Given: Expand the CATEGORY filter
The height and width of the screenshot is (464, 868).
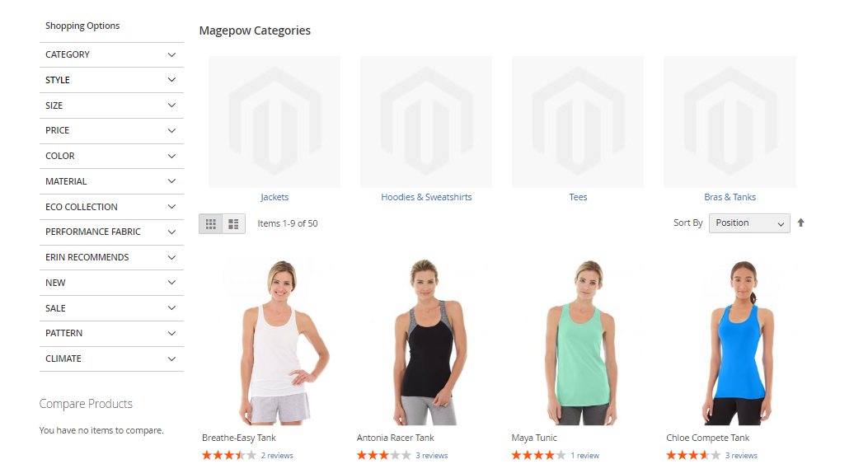Looking at the screenshot, I should coord(111,55).
